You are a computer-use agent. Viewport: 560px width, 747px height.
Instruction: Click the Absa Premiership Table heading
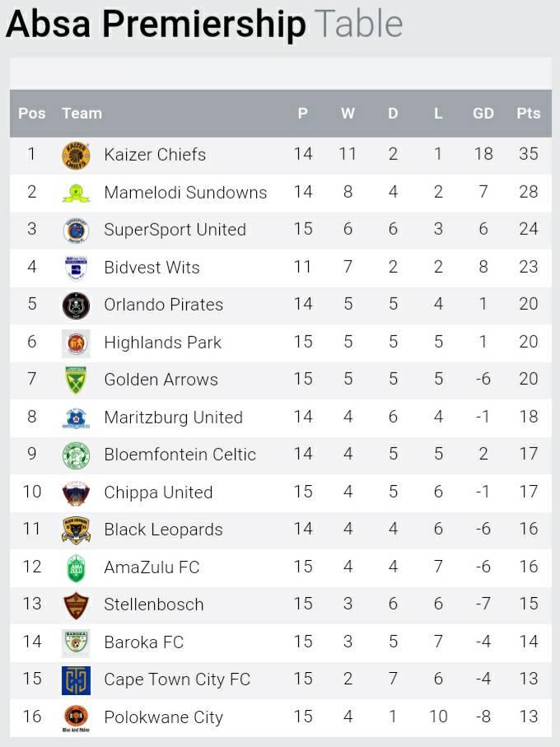(x=205, y=23)
